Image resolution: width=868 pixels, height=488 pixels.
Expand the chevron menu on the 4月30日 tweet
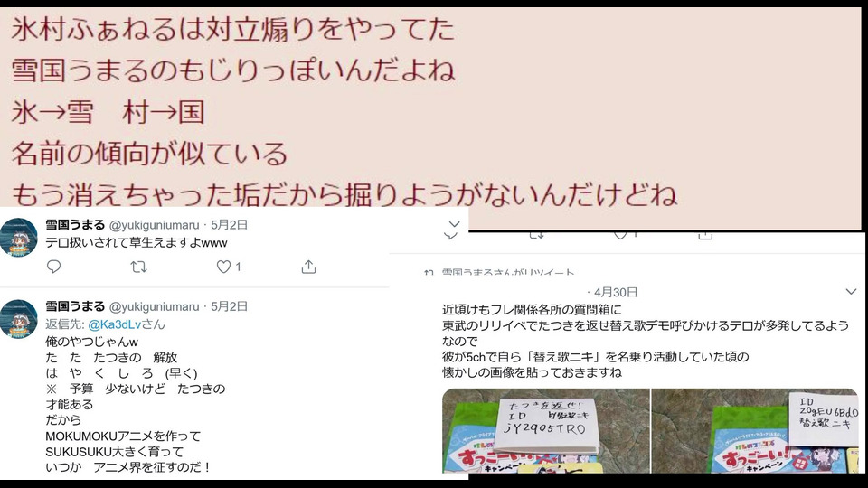pyautogui.click(x=851, y=292)
